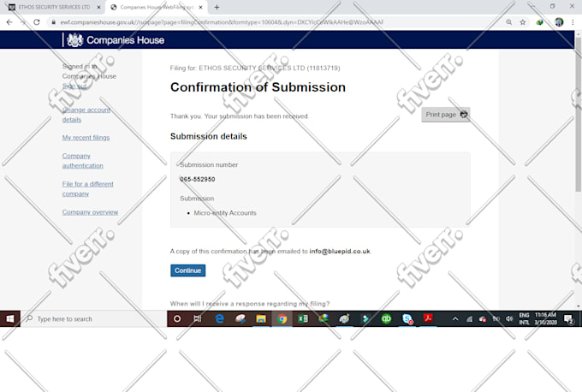Open Change account details link

pos(86,115)
